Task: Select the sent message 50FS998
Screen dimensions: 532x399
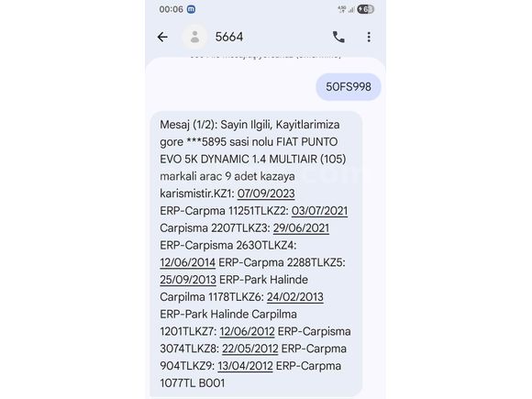Action: (x=349, y=87)
